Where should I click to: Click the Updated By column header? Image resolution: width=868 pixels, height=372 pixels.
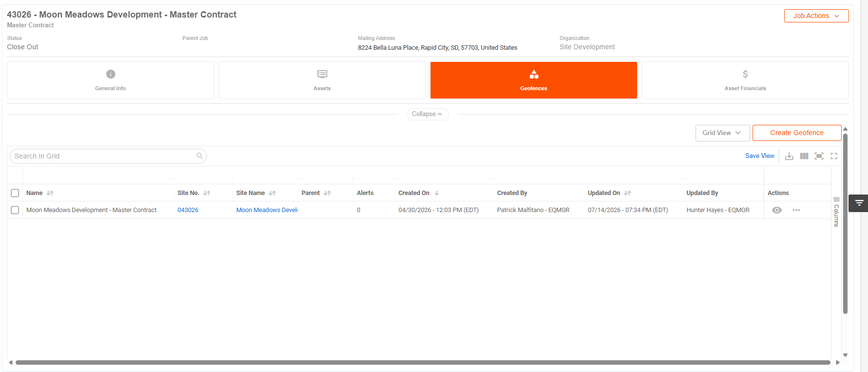click(702, 193)
